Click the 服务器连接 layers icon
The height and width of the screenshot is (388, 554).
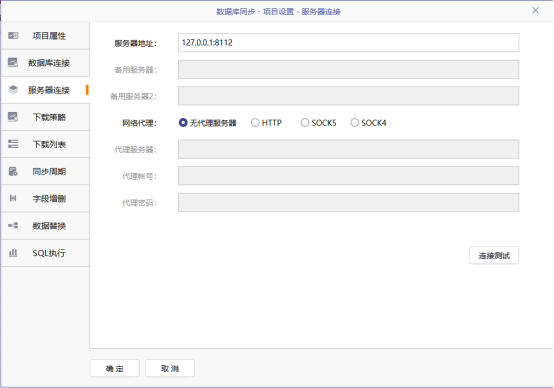click(13, 90)
